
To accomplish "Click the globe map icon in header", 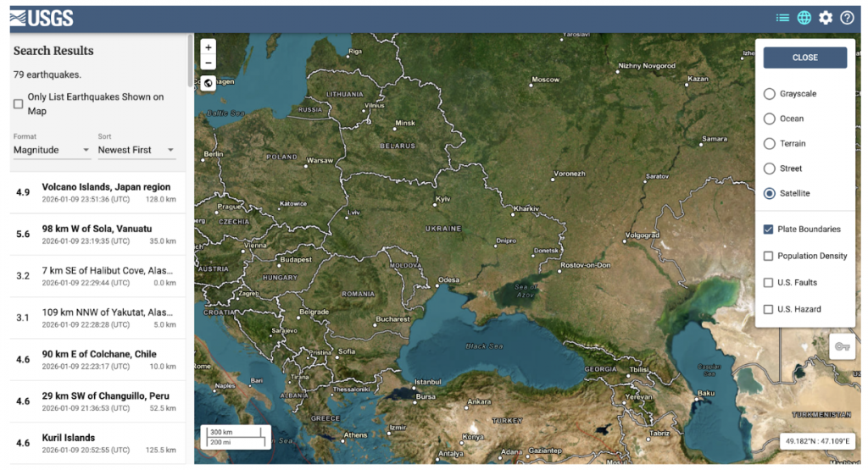I will [804, 18].
